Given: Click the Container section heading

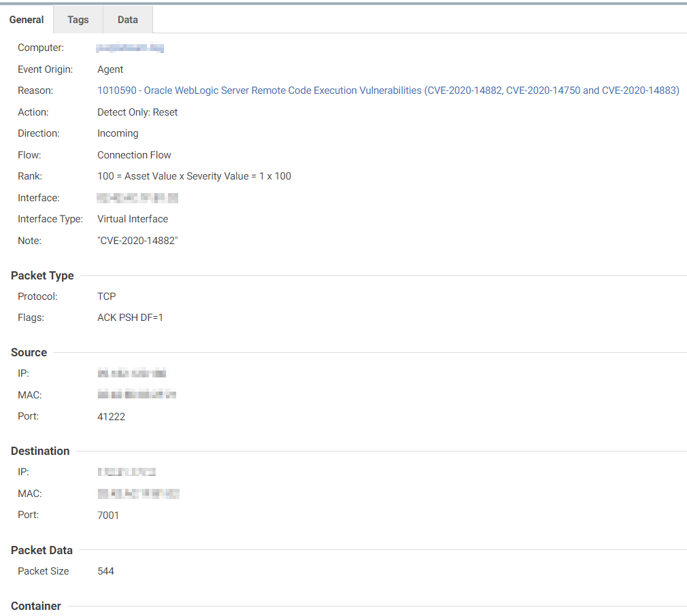Looking at the screenshot, I should click(x=36, y=606).
